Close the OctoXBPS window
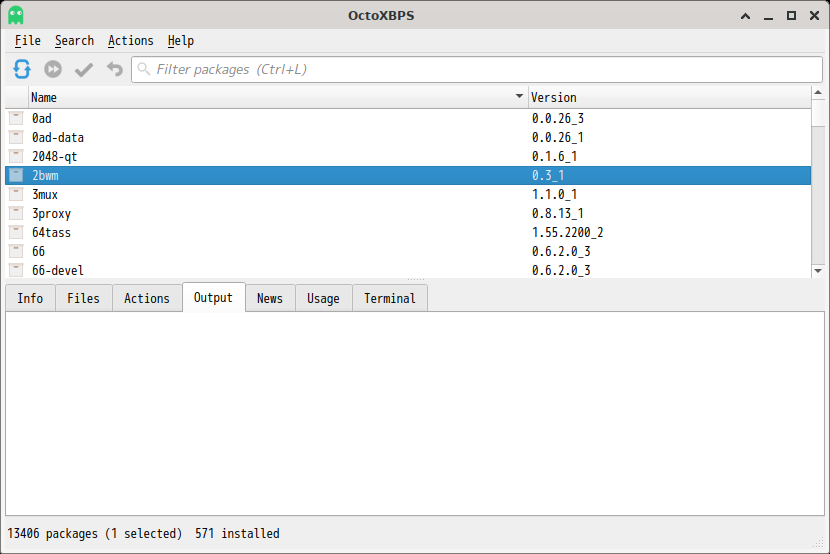The image size is (830, 554). point(815,16)
